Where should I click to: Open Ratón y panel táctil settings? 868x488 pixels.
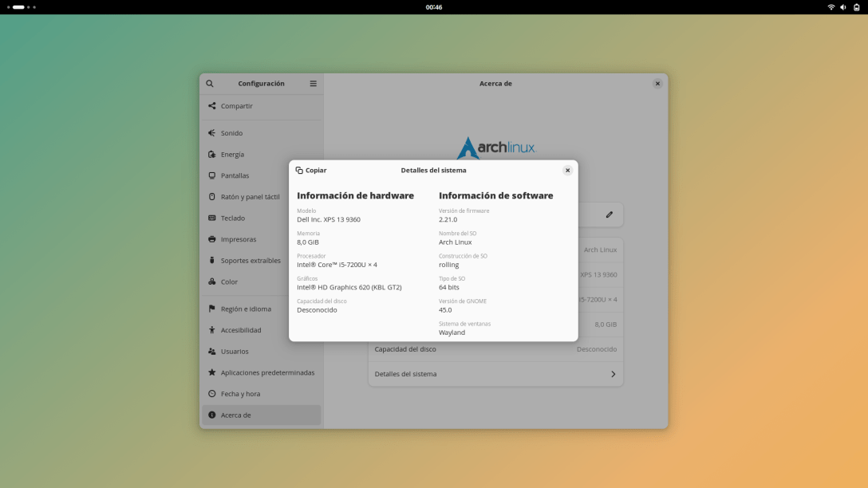[262, 196]
